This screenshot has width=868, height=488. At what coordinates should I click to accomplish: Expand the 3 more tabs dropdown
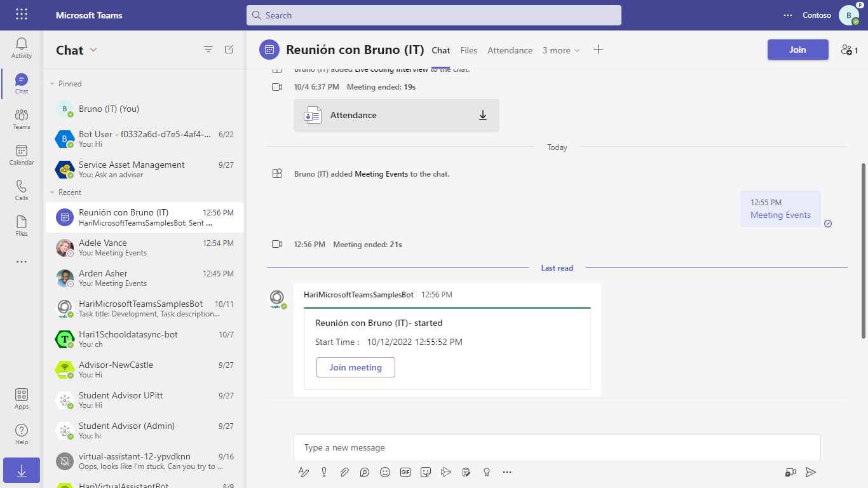561,50
